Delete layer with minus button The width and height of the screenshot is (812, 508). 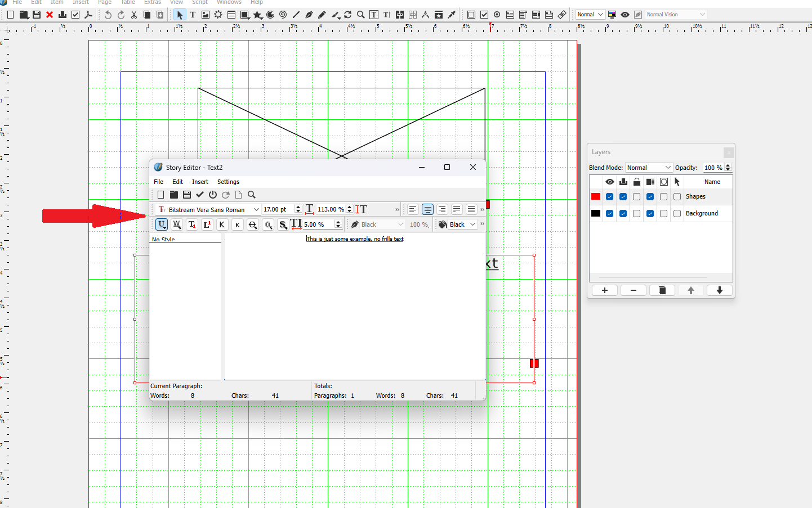[x=633, y=290]
